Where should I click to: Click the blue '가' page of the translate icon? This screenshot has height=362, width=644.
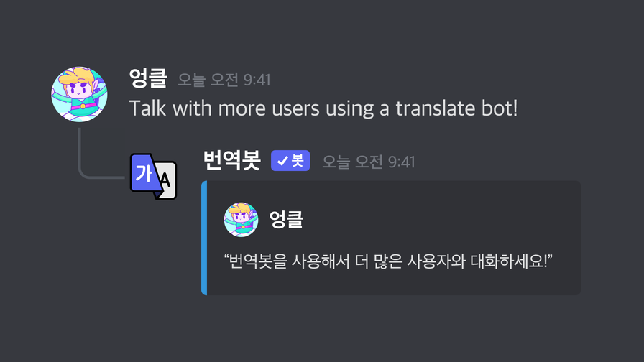click(x=145, y=173)
